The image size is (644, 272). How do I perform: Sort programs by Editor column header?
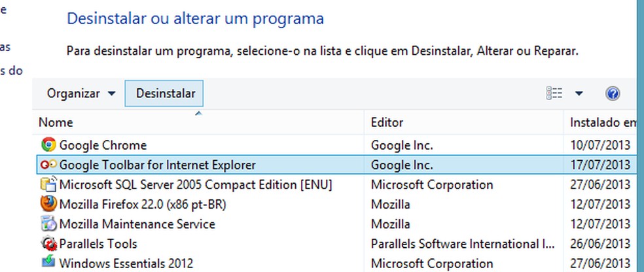coord(387,122)
